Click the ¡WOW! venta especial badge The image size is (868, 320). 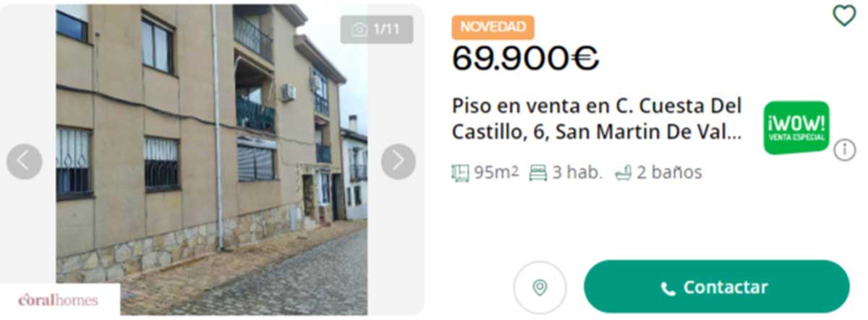796,128
